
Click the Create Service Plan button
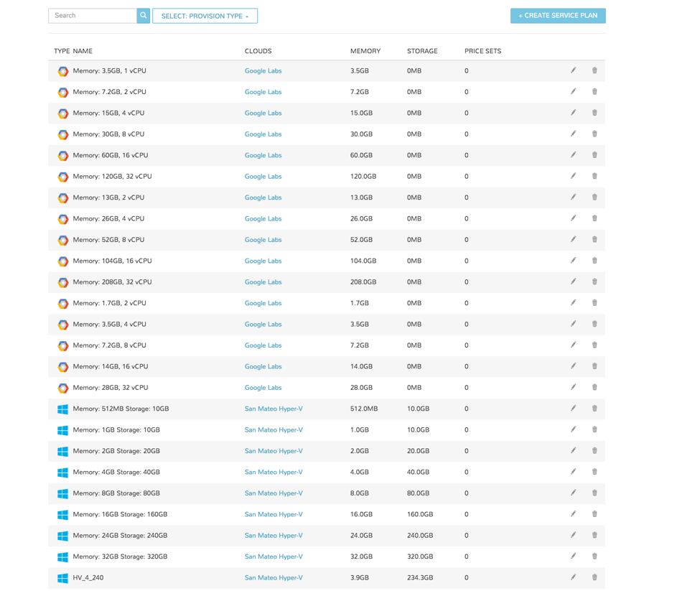(x=558, y=16)
